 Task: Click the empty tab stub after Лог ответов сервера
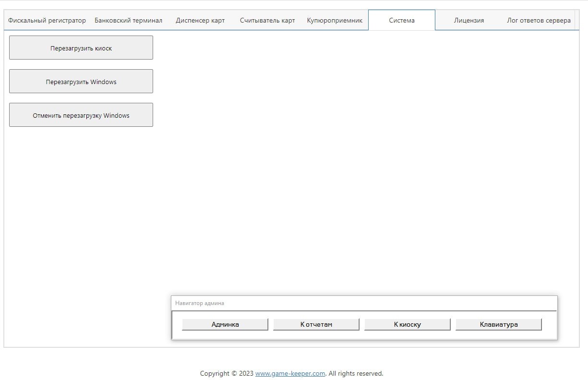[x=577, y=20]
